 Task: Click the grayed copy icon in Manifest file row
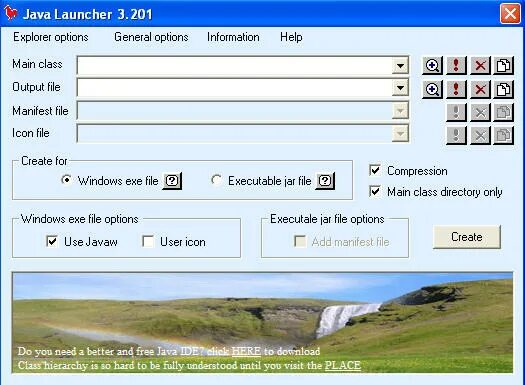click(504, 112)
